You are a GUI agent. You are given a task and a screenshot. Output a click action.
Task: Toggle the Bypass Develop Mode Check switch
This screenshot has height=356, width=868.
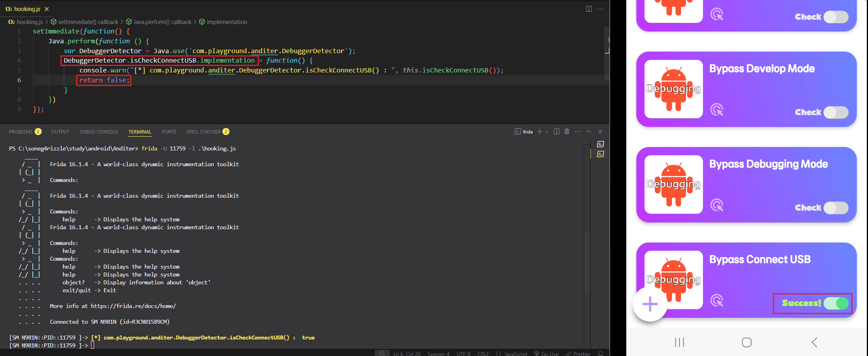836,113
